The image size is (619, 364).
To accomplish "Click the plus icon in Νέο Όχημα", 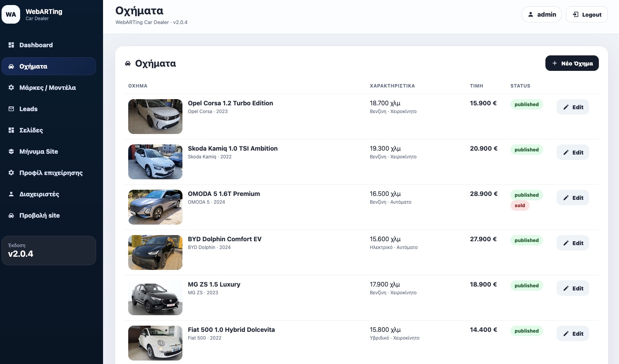I will point(555,63).
